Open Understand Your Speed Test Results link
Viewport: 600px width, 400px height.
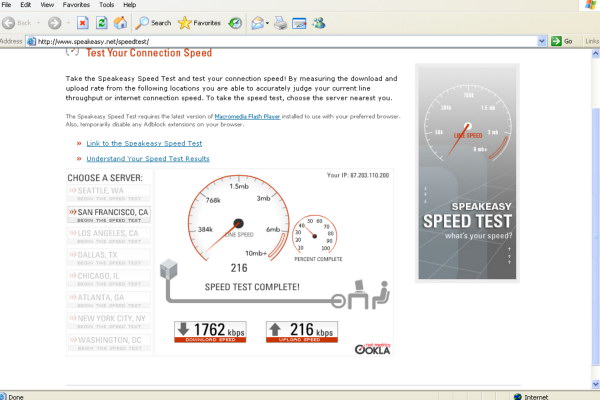(148, 158)
